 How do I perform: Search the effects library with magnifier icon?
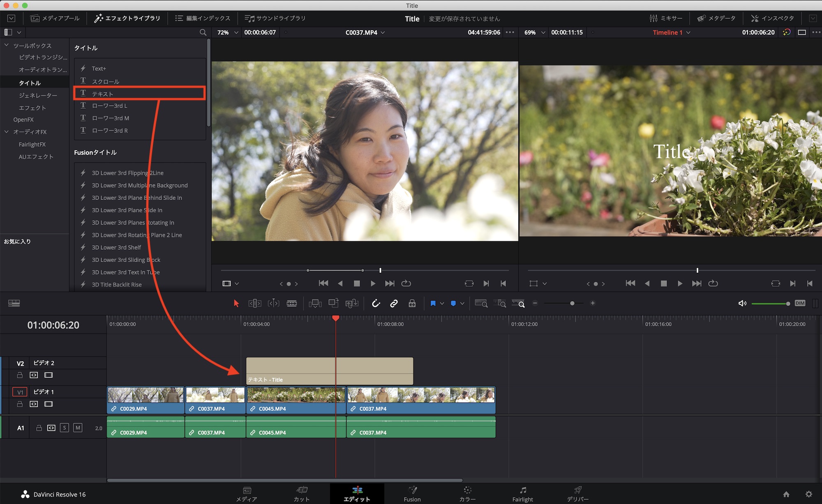pyautogui.click(x=203, y=32)
